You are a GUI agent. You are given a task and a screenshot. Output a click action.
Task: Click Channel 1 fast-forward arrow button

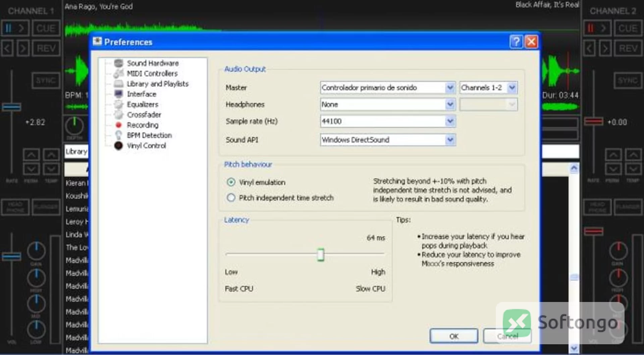23,48
